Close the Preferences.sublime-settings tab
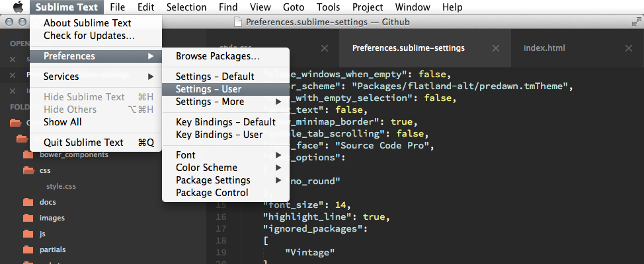Viewport: 644px width, 264px height. point(496,48)
